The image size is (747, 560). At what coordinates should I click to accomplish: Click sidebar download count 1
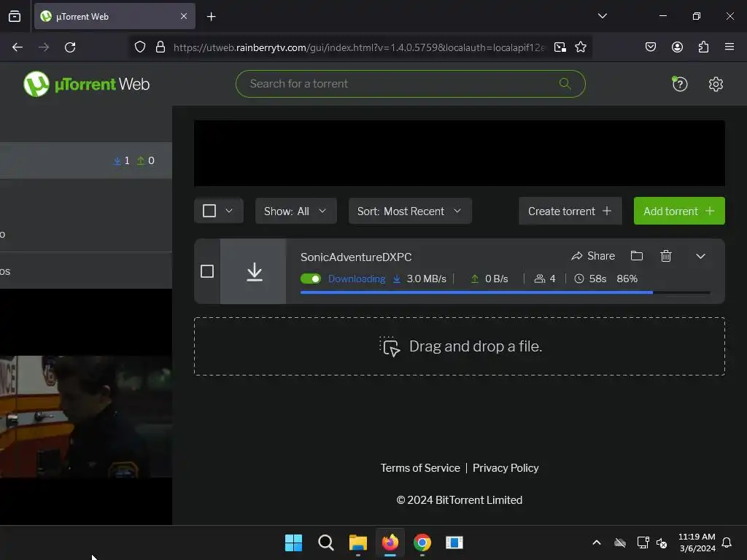122,160
